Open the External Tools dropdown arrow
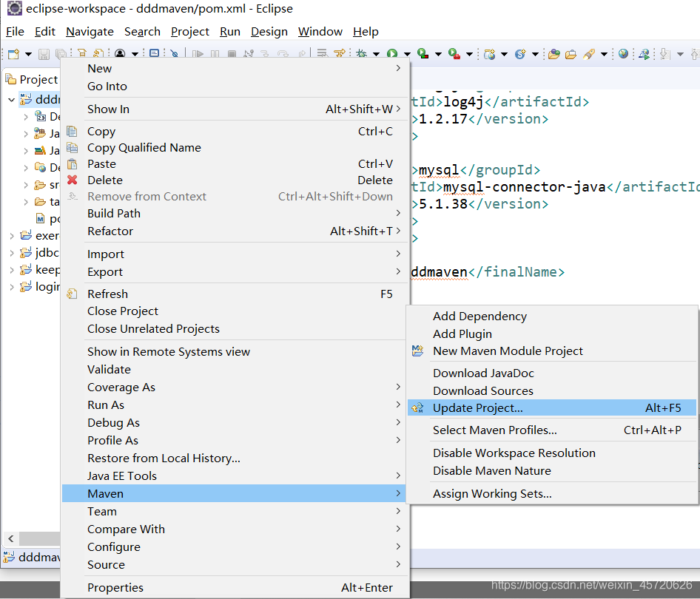 469,55
